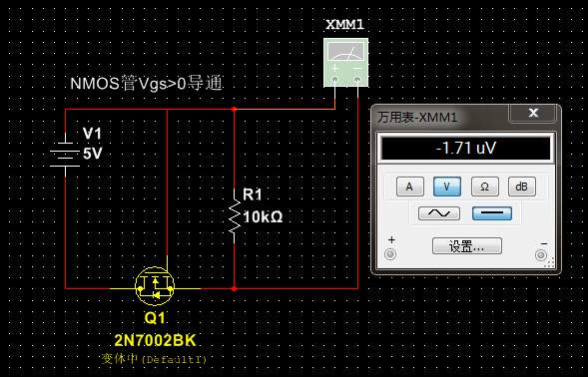This screenshot has height=377, width=588.
Task: Open the 设置... settings button
Action: (467, 246)
